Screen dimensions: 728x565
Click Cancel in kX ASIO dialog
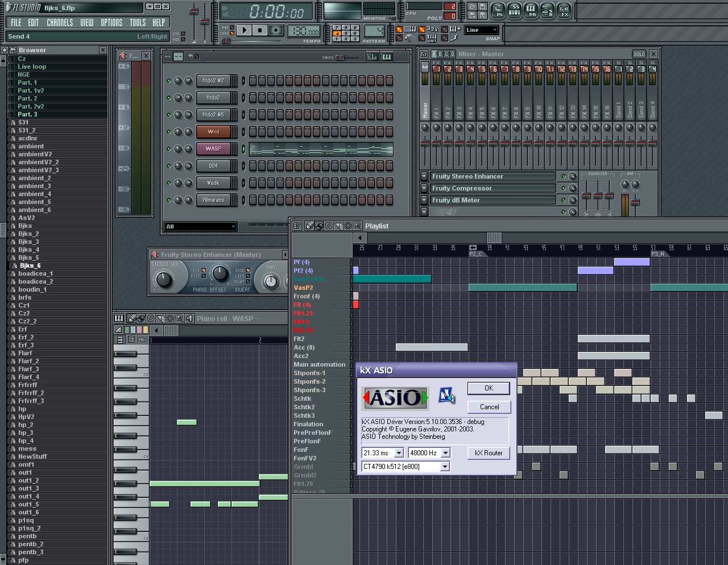click(x=489, y=407)
